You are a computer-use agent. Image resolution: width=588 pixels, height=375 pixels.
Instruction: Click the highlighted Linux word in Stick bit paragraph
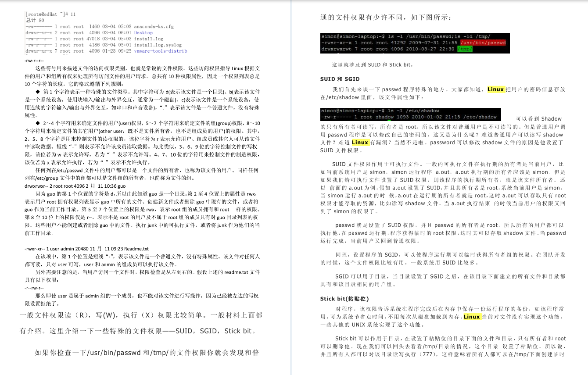tap(472, 317)
